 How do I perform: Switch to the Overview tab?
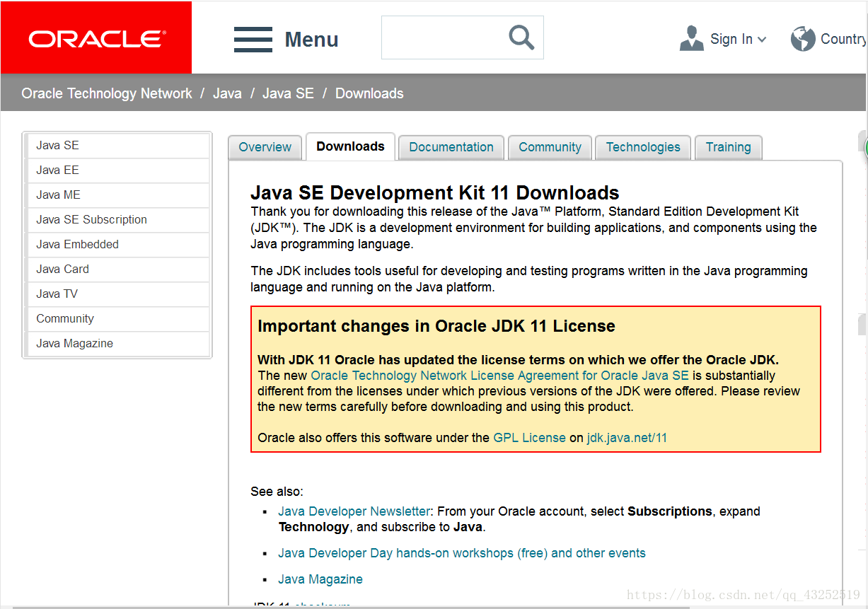pos(265,147)
